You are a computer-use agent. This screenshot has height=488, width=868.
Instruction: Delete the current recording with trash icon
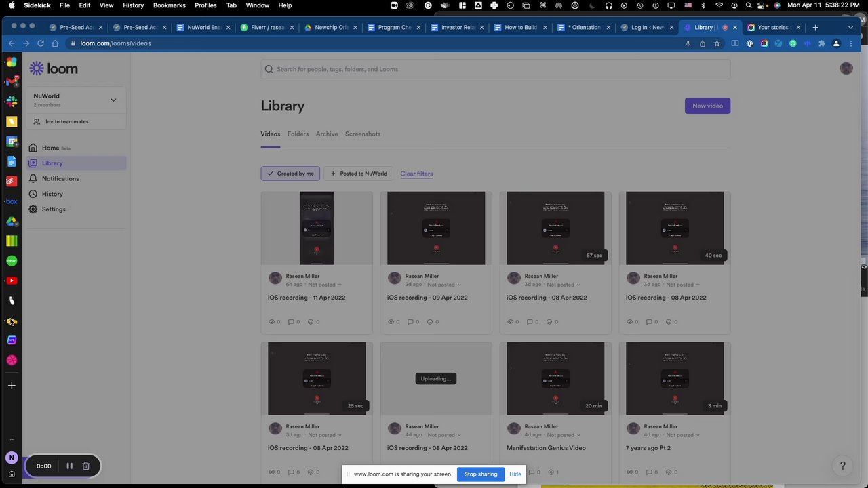click(86, 466)
